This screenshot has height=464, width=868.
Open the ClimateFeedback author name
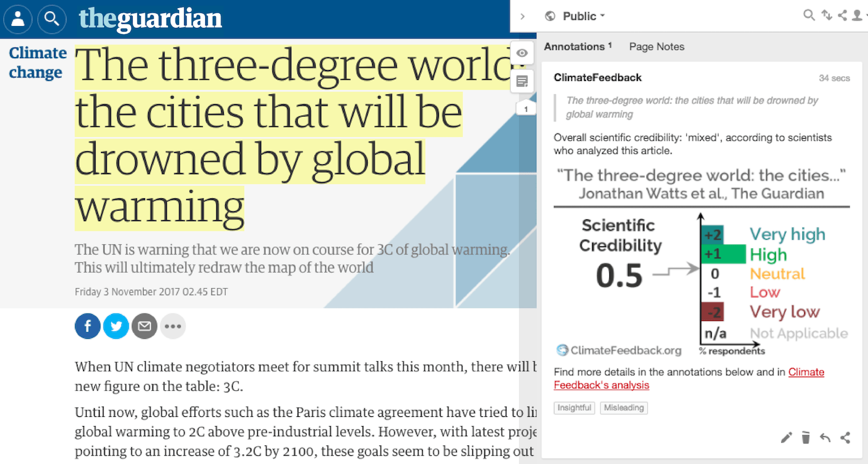click(598, 77)
